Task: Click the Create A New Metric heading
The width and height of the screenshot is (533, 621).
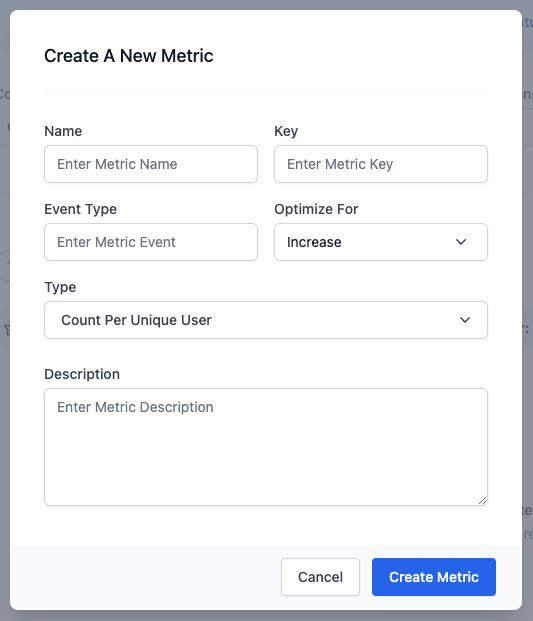Action: coord(129,56)
